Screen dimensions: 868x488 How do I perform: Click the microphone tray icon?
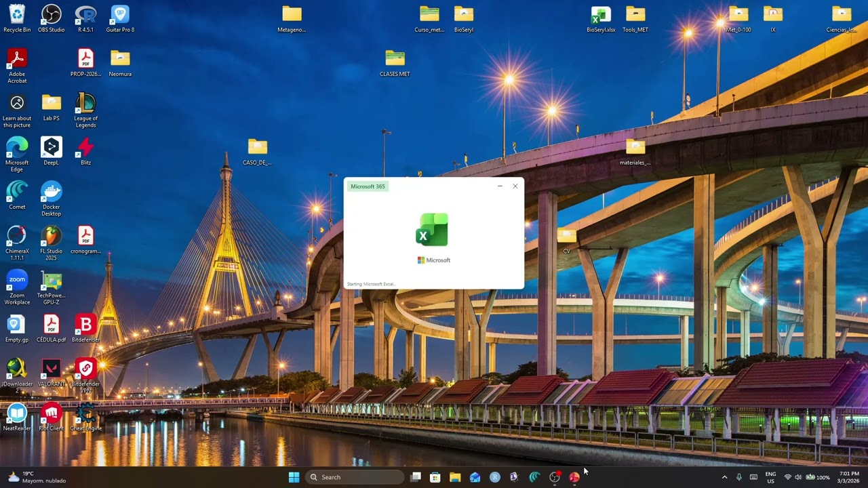(x=739, y=477)
